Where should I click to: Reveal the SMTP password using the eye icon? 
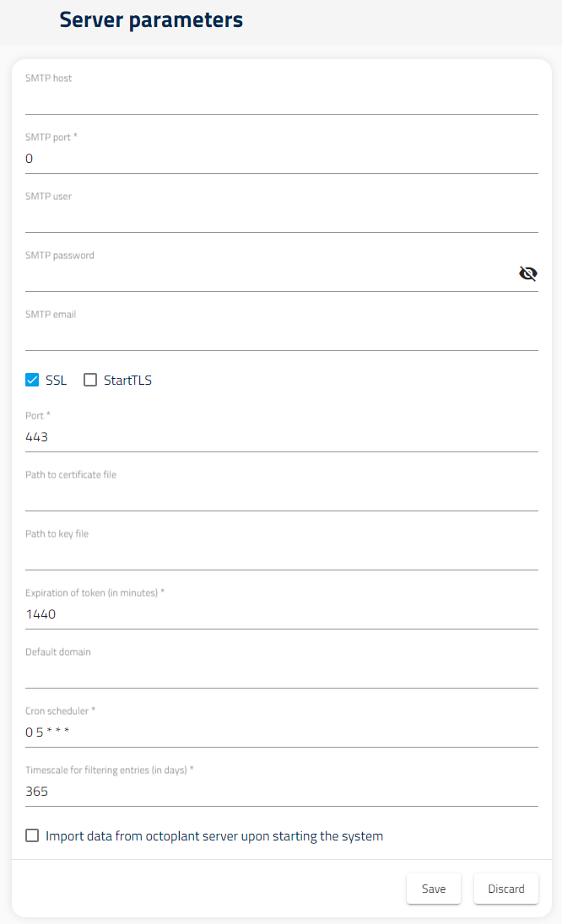pos(528,273)
